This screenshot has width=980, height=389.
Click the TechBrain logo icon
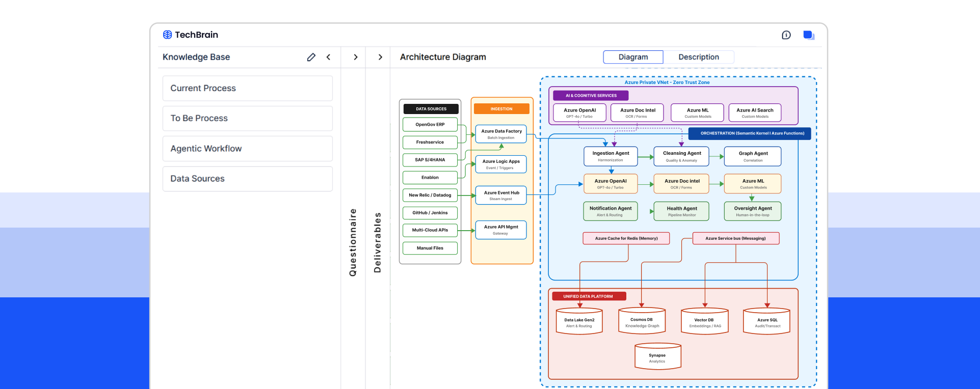pyautogui.click(x=167, y=35)
